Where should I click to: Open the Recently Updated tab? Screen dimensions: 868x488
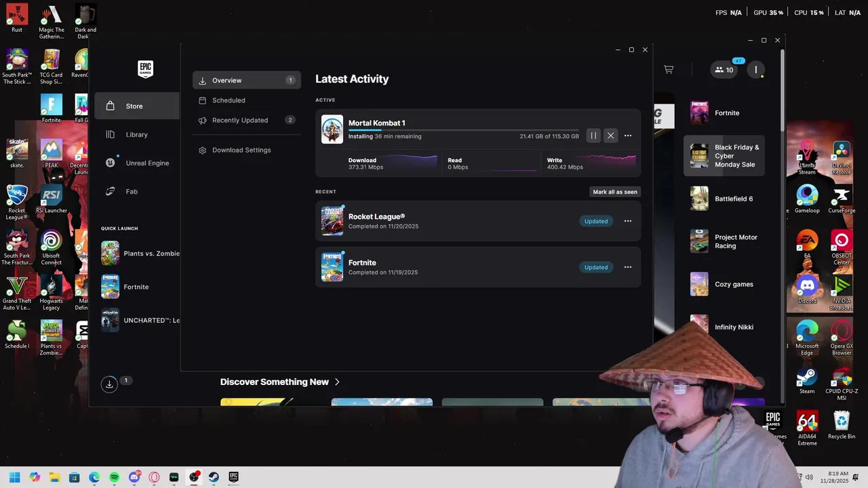pyautogui.click(x=247, y=120)
